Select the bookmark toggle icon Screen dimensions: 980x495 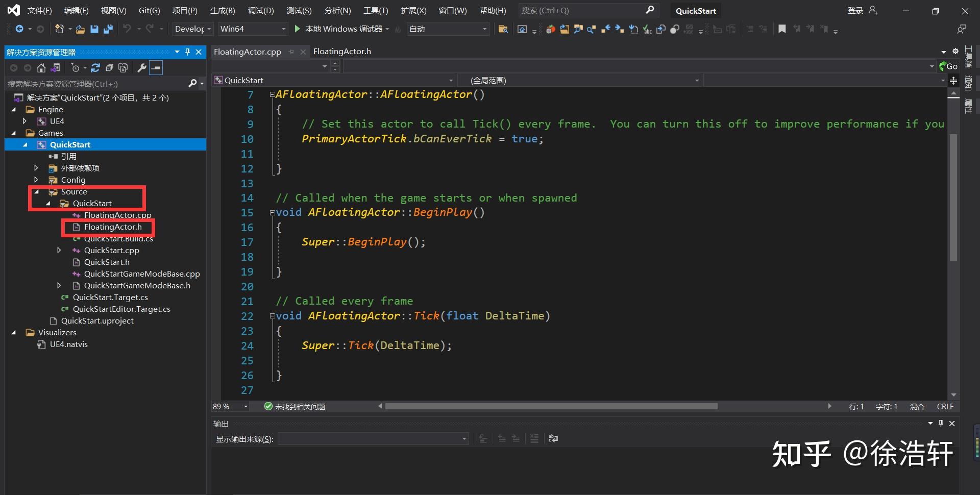click(782, 29)
